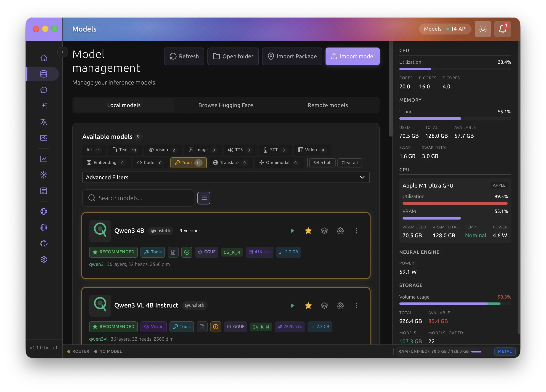Expand the collapsed sidebar with chevron

coord(63,52)
